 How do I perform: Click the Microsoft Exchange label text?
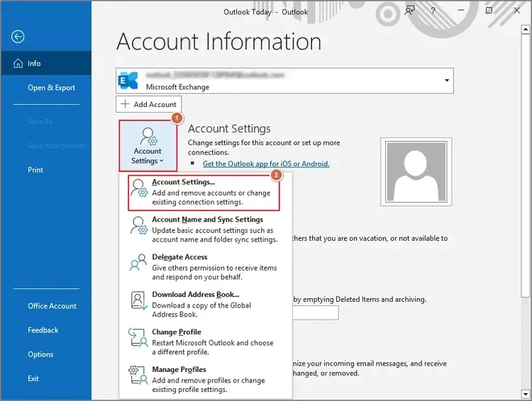click(177, 86)
